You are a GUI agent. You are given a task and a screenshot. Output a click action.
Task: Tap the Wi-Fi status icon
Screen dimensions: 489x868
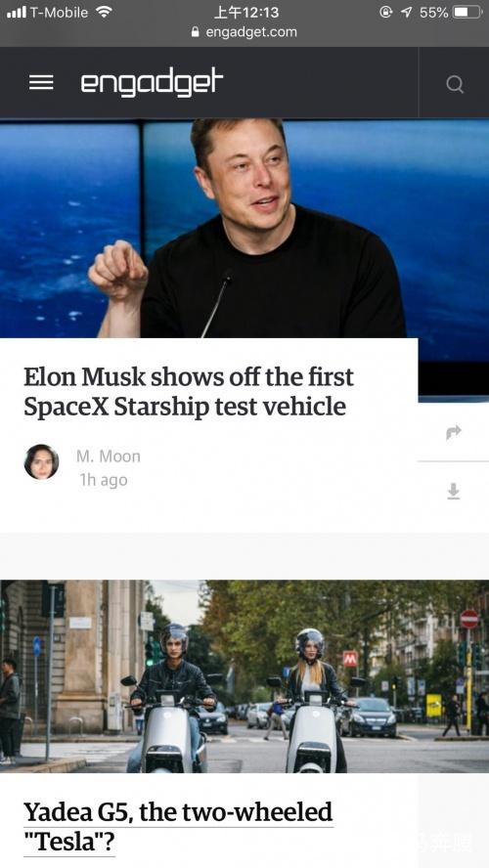104,12
